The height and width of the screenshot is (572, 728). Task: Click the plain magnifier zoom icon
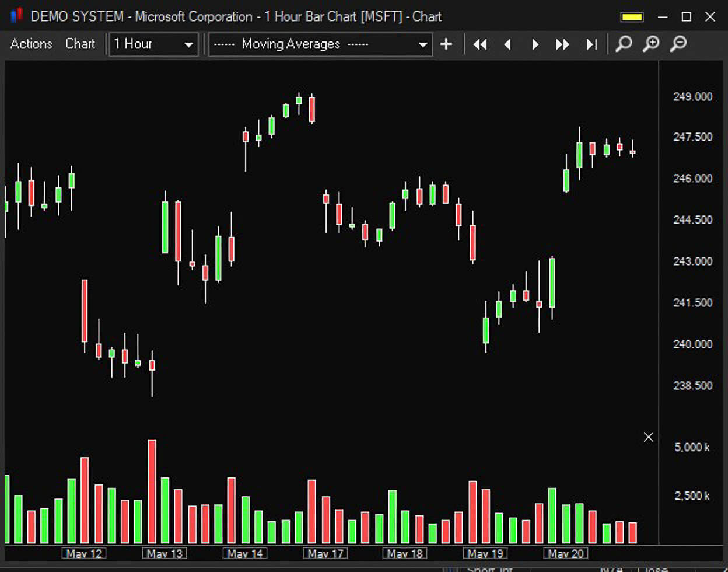pos(624,44)
